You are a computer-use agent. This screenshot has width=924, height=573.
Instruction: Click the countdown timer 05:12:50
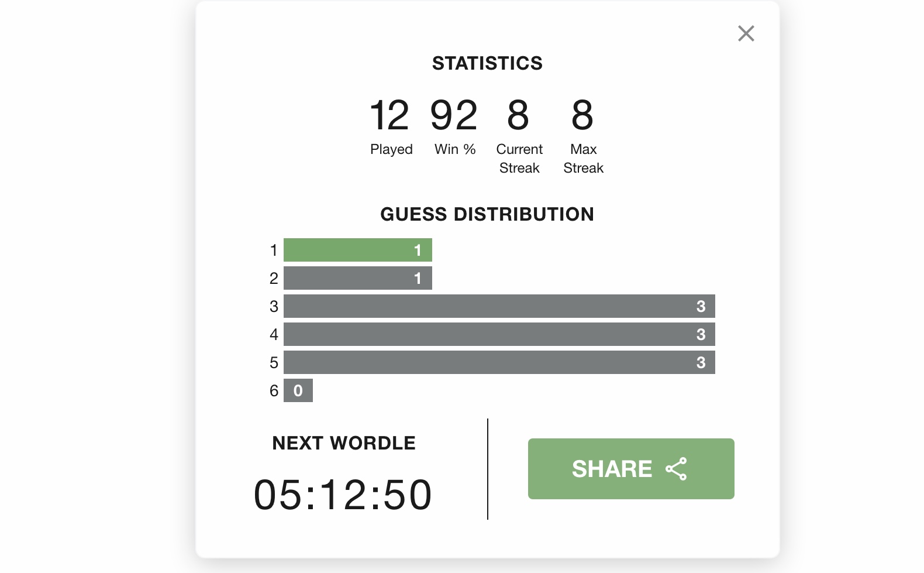click(x=343, y=495)
